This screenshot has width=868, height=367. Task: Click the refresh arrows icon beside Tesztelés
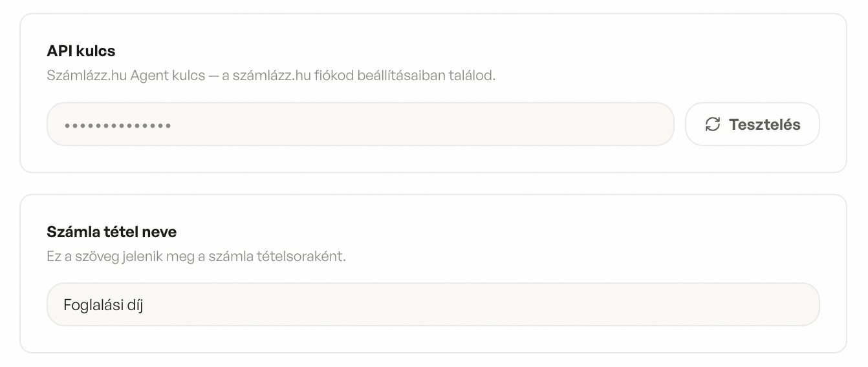tap(712, 125)
